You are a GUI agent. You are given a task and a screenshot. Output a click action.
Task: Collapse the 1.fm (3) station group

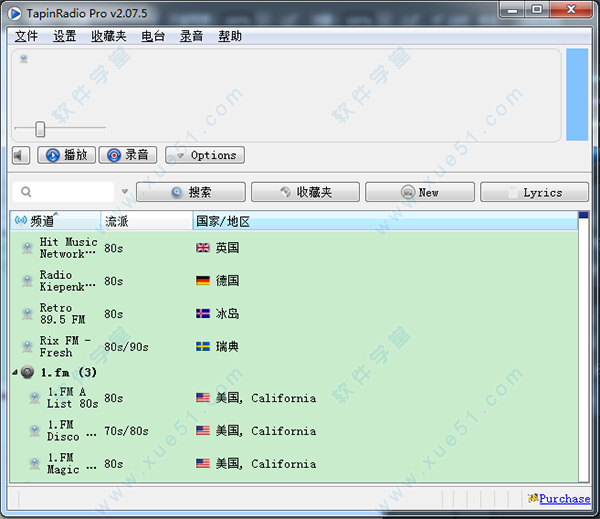pyautogui.click(x=15, y=372)
